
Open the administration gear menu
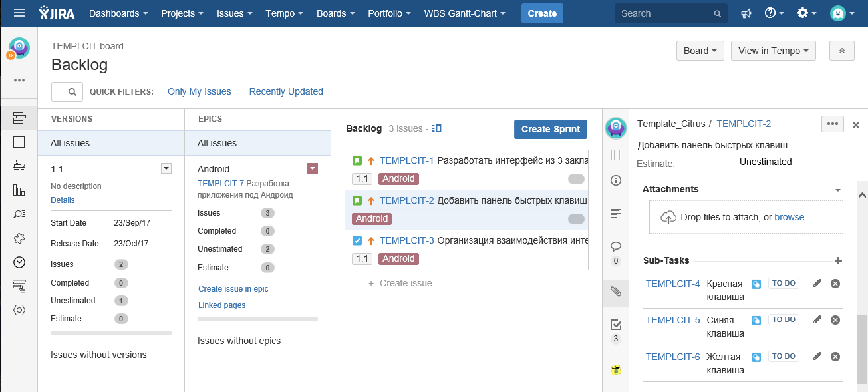point(807,13)
